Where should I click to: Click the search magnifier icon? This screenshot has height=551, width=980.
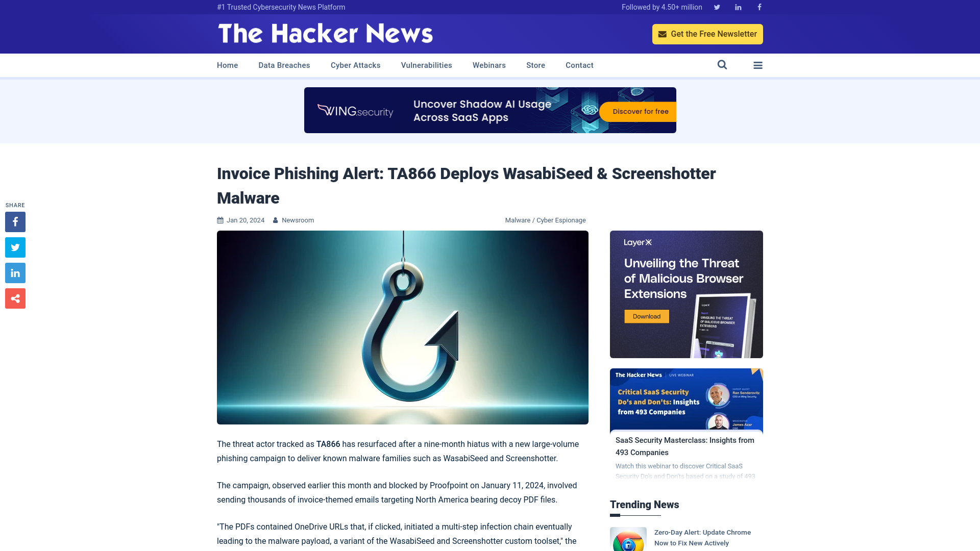coord(722,65)
